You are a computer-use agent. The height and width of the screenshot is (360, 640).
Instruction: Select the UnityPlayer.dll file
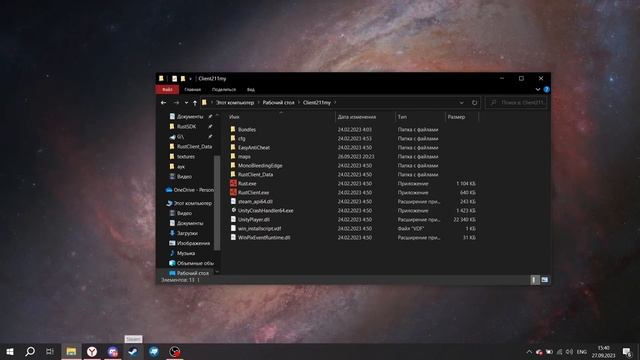(x=253, y=219)
